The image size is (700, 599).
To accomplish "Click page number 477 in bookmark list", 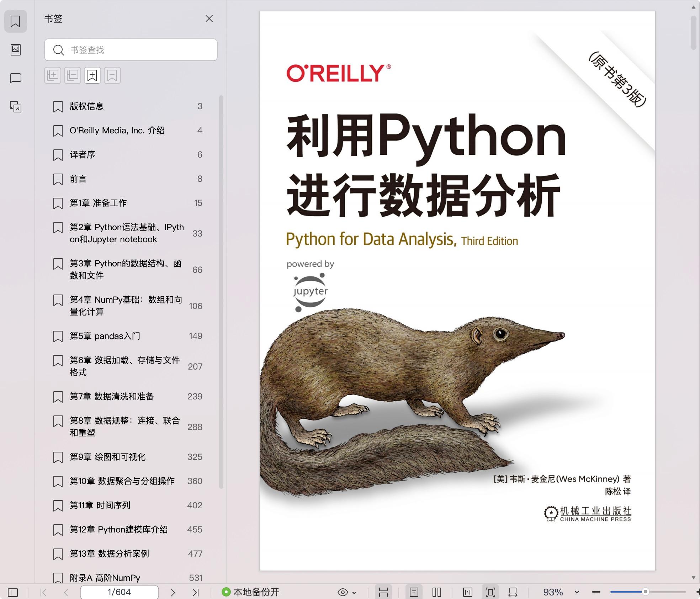I will 195,553.
